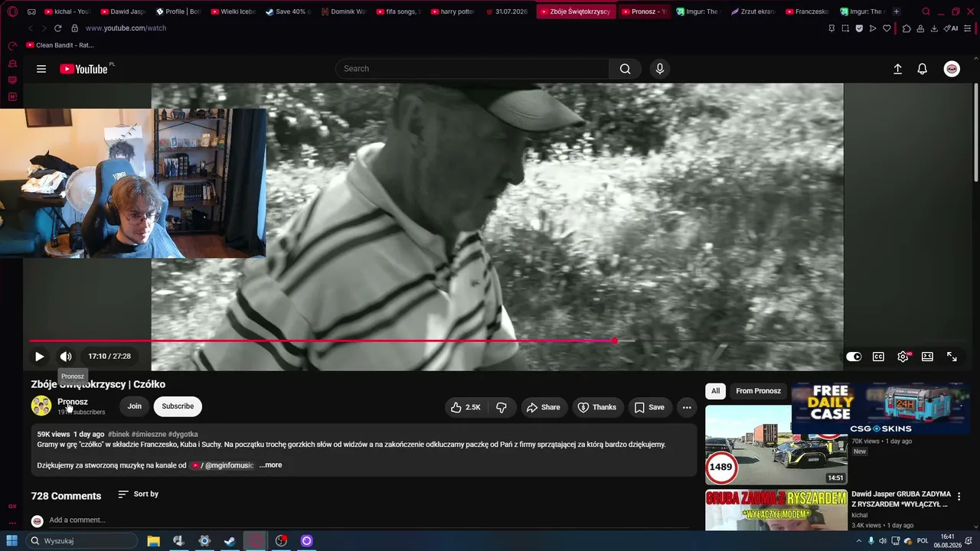This screenshot has width=980, height=551.
Task: Mute the video with the speaker icon
Action: click(66, 357)
